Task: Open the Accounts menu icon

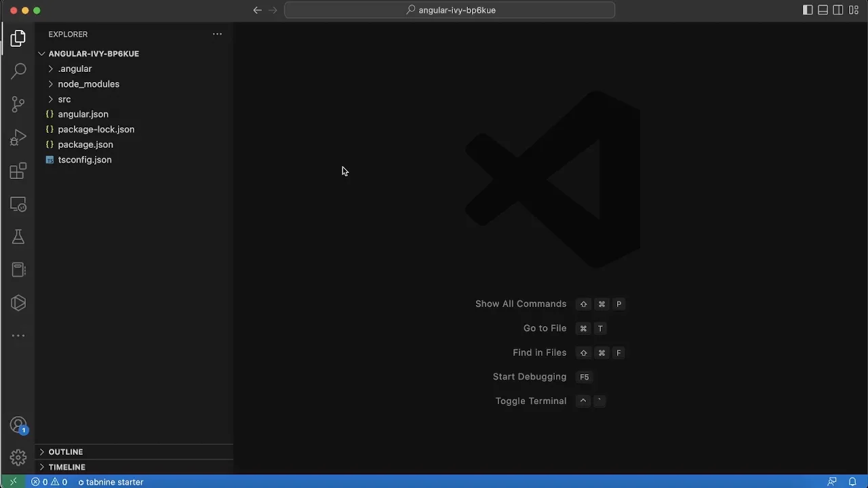Action: [18, 425]
